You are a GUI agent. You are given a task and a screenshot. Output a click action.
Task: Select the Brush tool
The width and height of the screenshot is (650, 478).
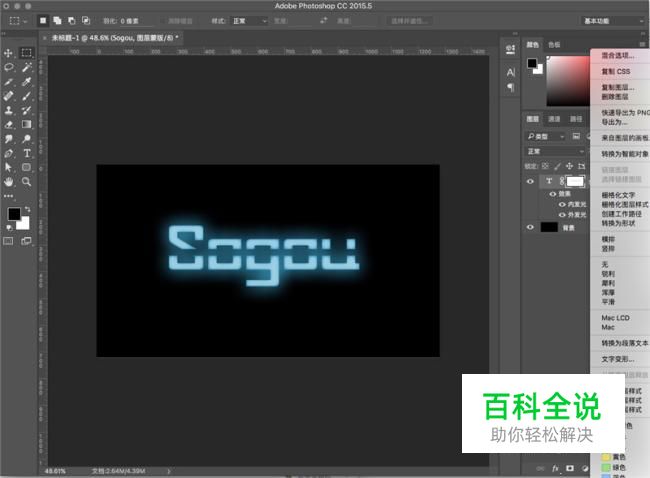coord(27,96)
